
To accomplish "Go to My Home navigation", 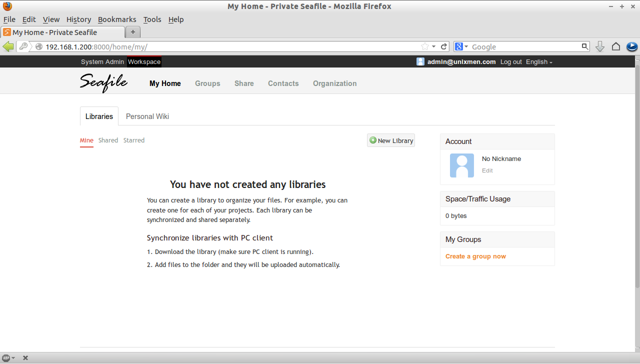I will click(165, 83).
